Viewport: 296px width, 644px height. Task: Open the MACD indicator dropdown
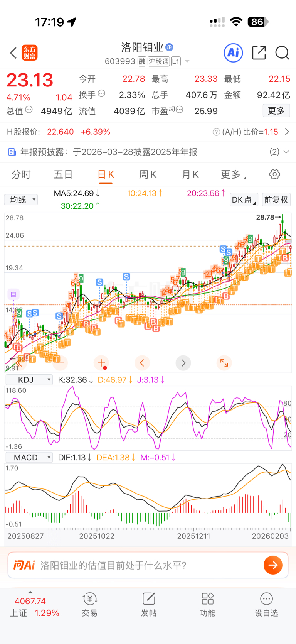click(x=29, y=457)
